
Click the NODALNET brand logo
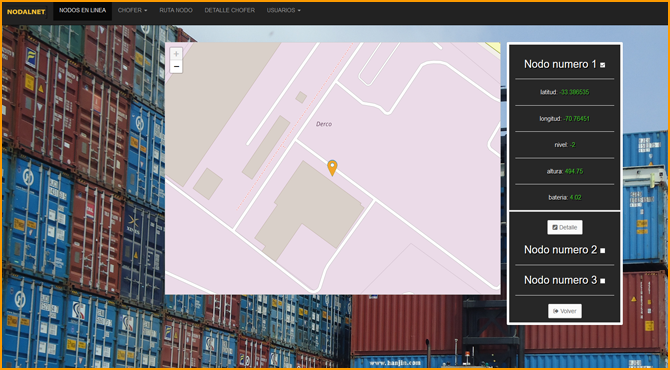point(26,12)
